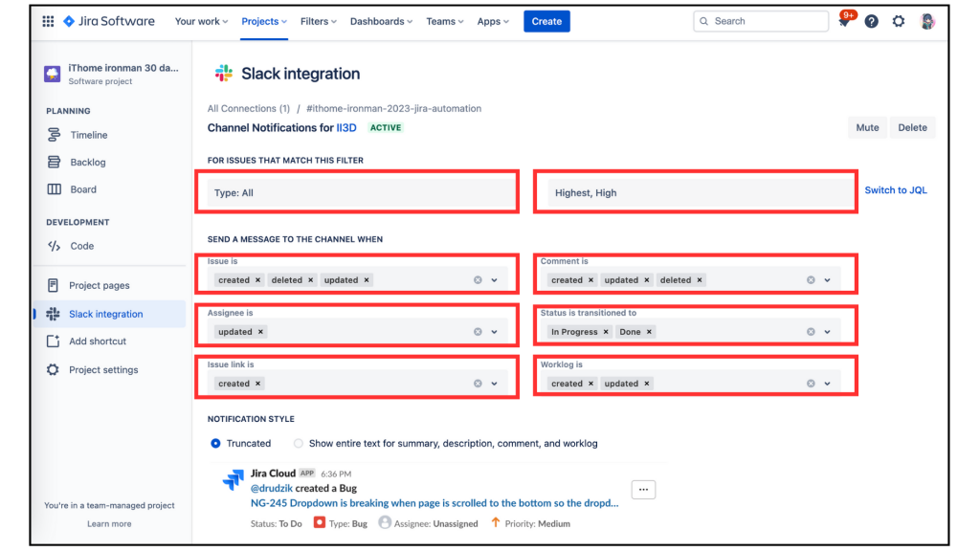
Task: Open the settings gear icon in header
Action: (x=898, y=21)
